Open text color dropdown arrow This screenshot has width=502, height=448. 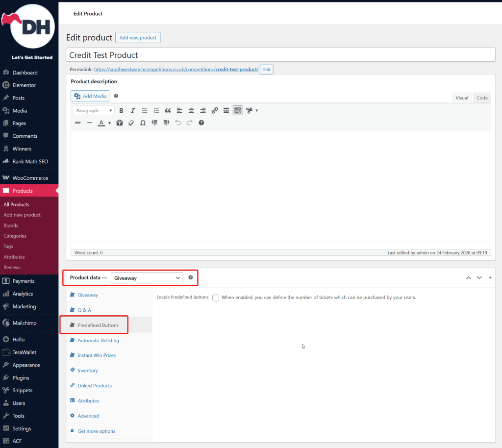(109, 123)
